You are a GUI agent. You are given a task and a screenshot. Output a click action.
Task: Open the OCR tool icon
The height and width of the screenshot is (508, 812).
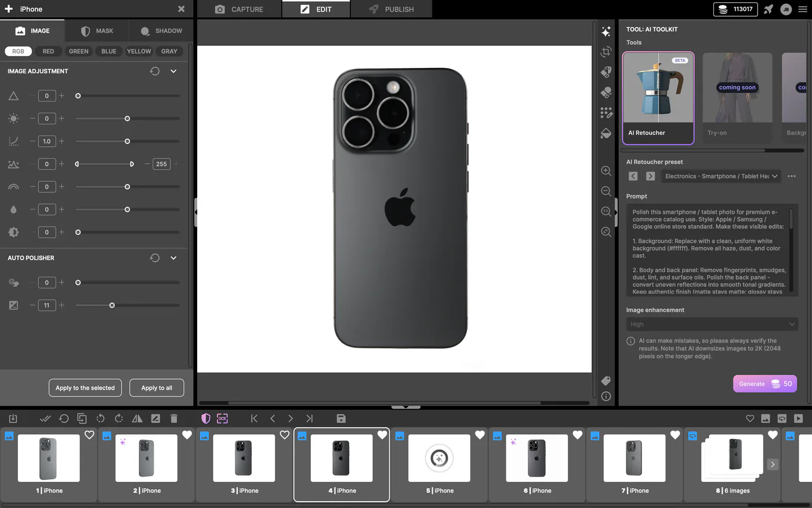pyautogui.click(x=222, y=418)
